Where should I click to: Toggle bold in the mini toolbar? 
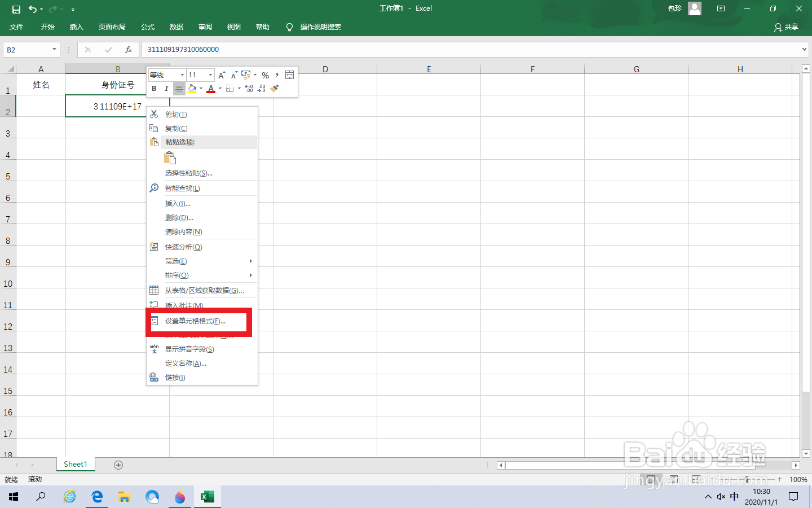(154, 89)
